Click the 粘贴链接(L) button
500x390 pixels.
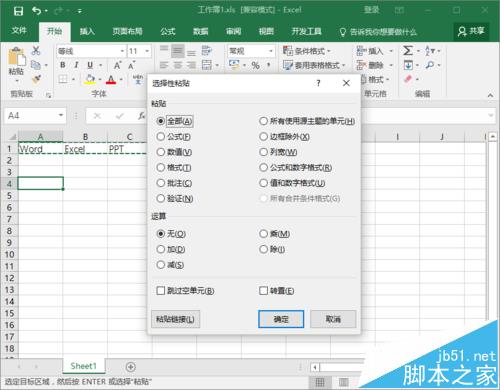point(175,319)
